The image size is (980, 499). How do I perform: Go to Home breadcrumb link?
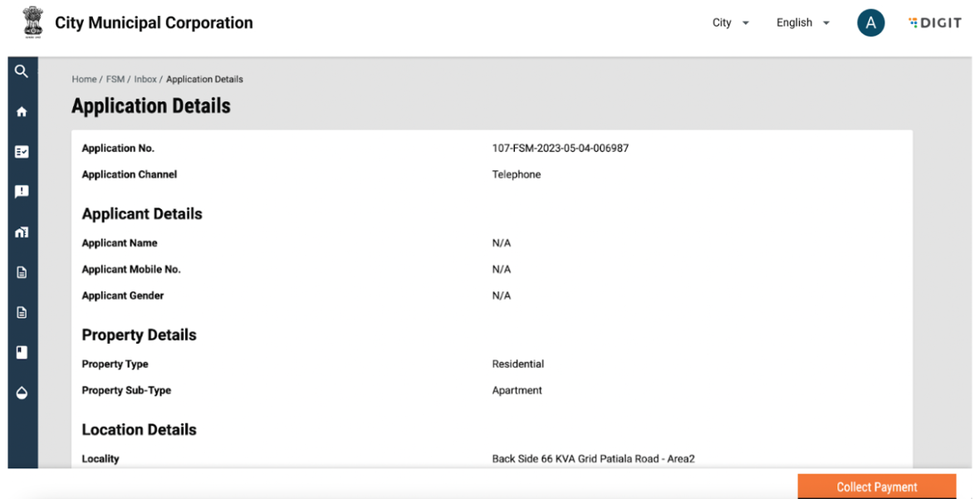click(84, 80)
